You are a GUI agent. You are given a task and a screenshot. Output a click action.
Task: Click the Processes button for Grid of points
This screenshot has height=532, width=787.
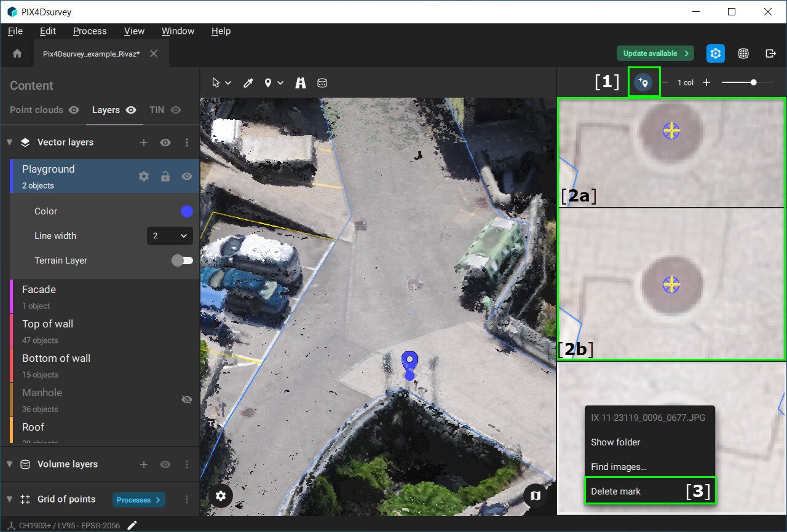pyautogui.click(x=138, y=499)
